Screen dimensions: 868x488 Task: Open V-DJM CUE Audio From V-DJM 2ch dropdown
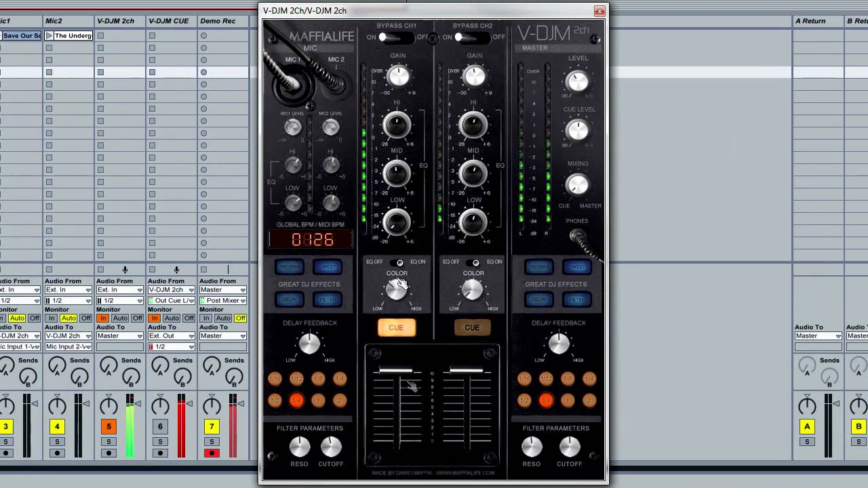coord(172,290)
